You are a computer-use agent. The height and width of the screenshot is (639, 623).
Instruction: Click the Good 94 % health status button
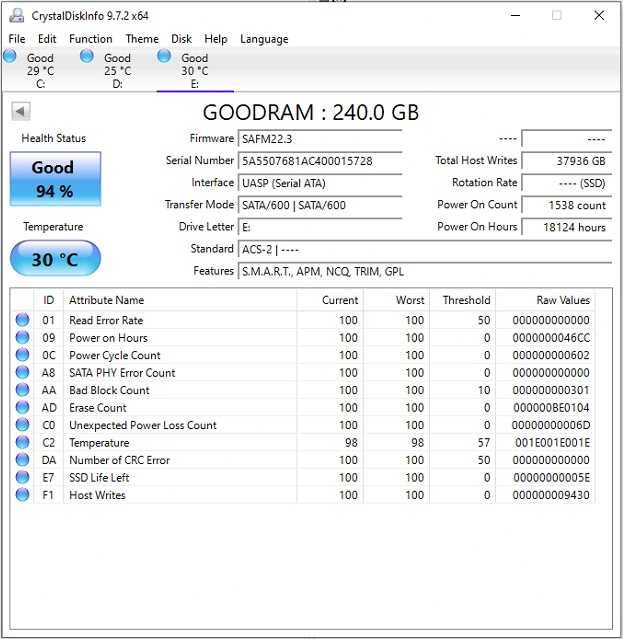point(55,179)
